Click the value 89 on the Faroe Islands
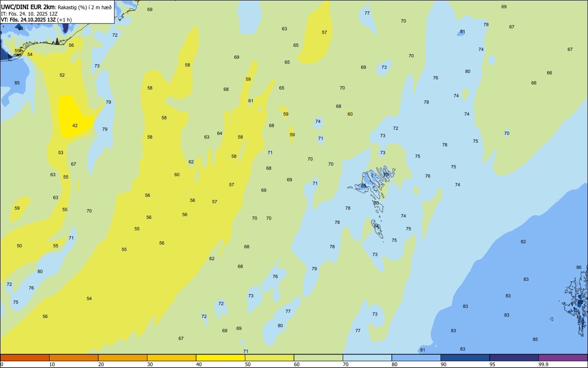The width and height of the screenshot is (588, 368). pyautogui.click(x=363, y=186)
